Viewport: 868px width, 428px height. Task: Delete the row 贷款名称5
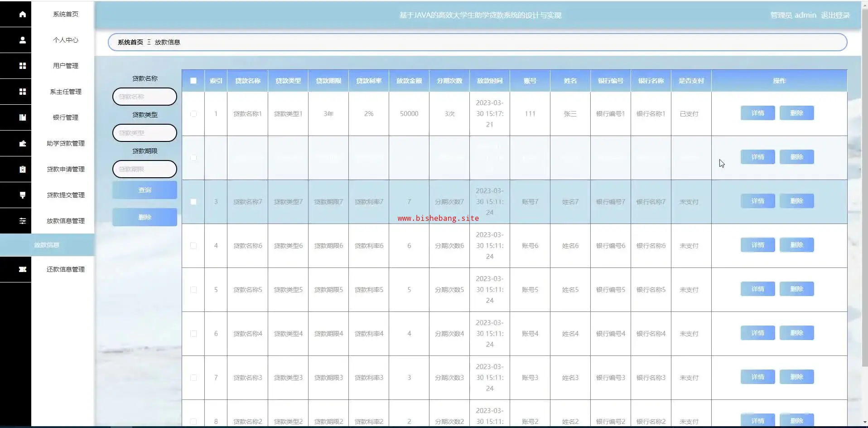(x=796, y=289)
